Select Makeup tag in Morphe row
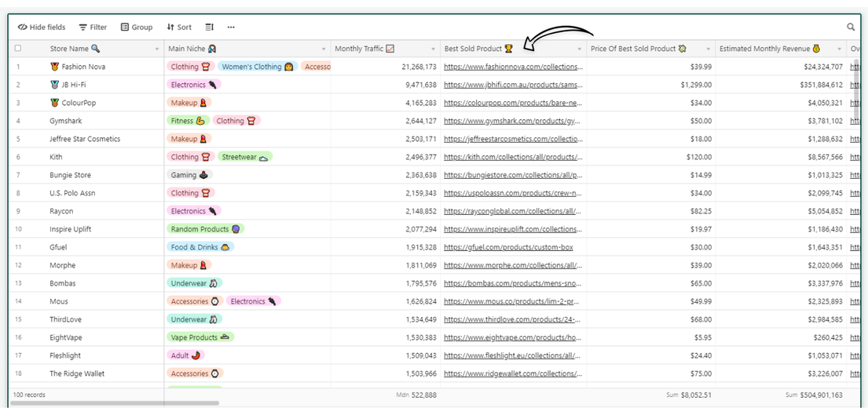 [189, 265]
